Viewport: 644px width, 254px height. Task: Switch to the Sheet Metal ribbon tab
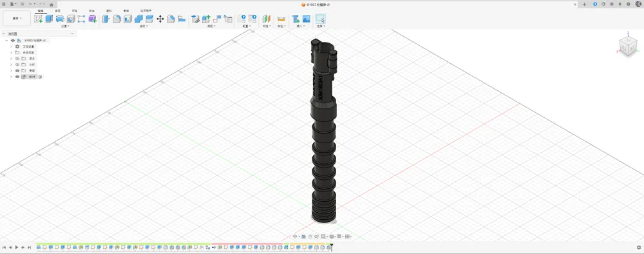91,11
